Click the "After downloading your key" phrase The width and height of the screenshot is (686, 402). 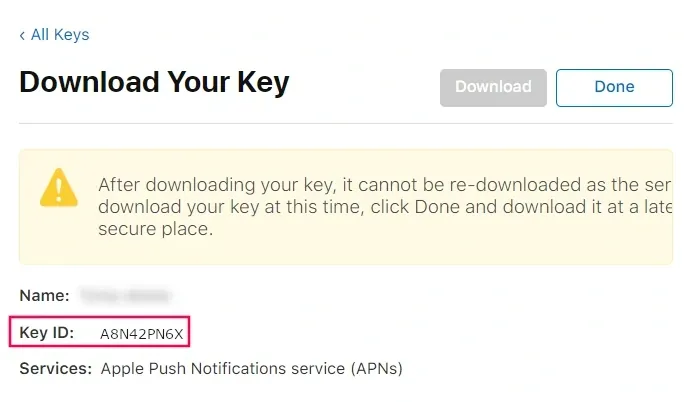pos(217,185)
